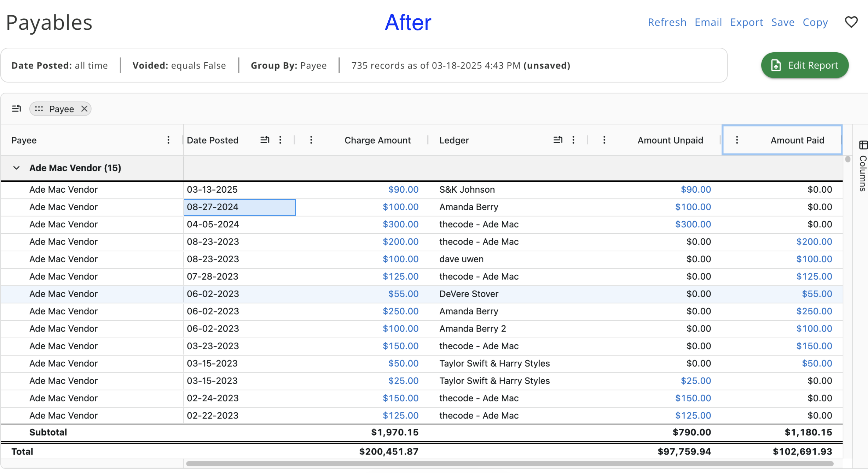Collapse the Ade Mac Vendor group
This screenshot has height=473, width=868.
[x=16, y=168]
